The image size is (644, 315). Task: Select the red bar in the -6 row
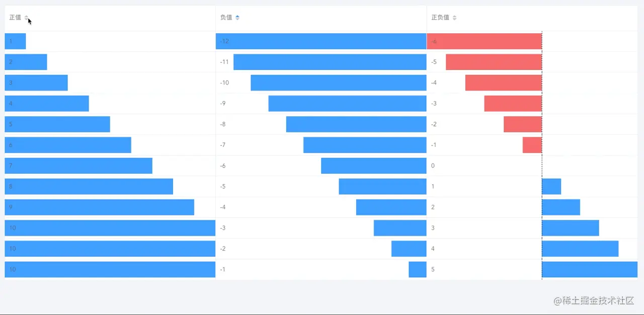(484, 41)
